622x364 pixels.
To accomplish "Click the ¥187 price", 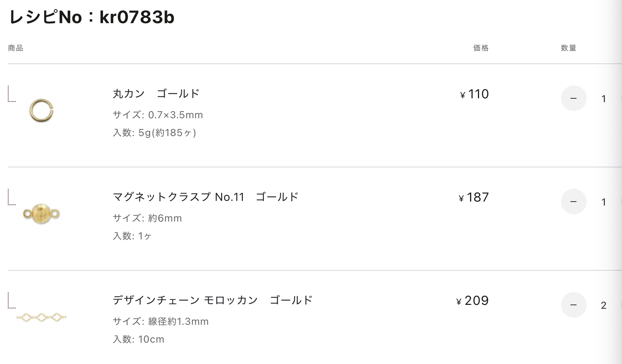I will click(474, 197).
